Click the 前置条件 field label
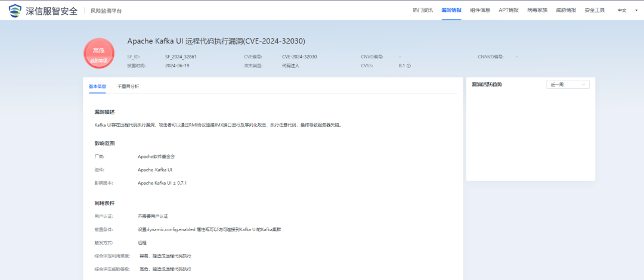 (x=104, y=229)
